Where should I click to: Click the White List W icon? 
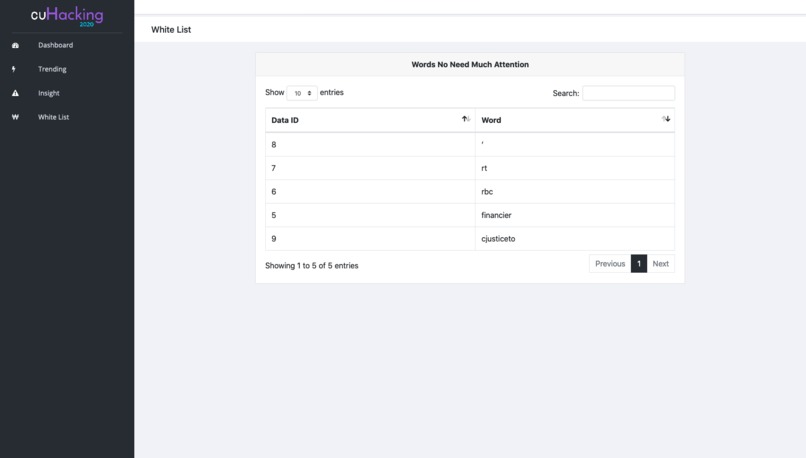[x=15, y=117]
